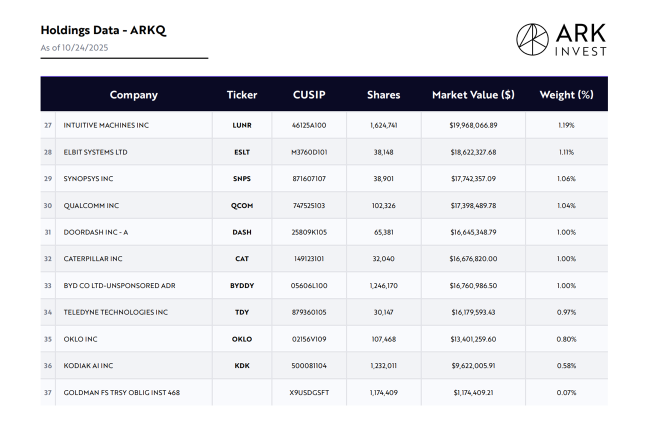Click the Shares column header
The image size is (650, 422).
[x=383, y=95]
